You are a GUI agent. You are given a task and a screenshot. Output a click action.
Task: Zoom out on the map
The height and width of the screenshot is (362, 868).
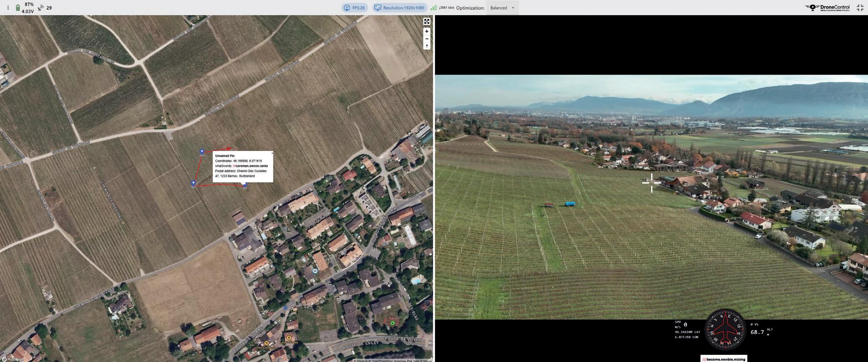427,39
